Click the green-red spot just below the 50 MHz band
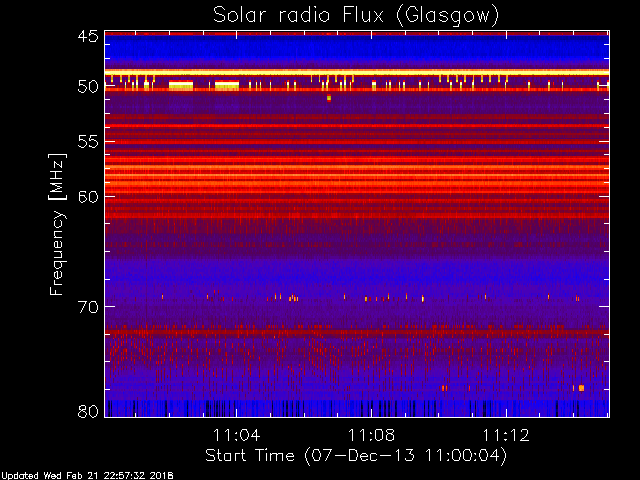 click(x=329, y=98)
